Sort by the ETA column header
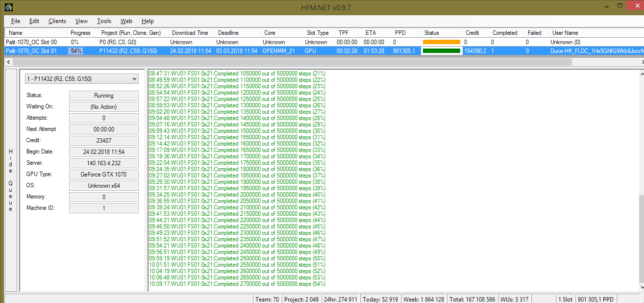 (x=377, y=33)
